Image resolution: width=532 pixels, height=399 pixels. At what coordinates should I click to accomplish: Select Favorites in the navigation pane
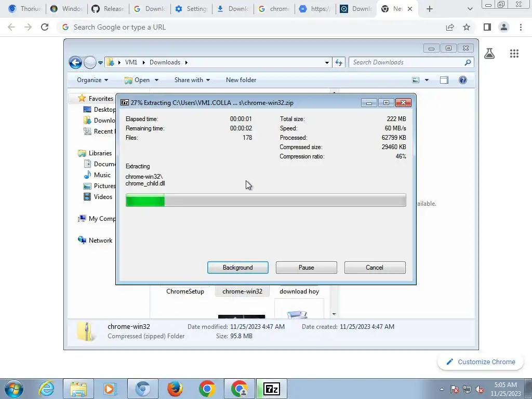[96, 98]
